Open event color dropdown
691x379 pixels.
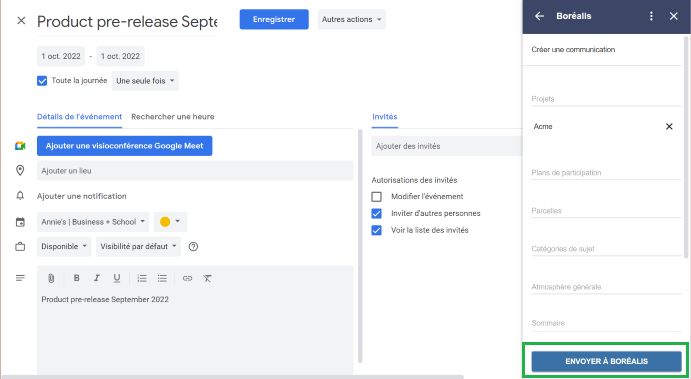(170, 222)
